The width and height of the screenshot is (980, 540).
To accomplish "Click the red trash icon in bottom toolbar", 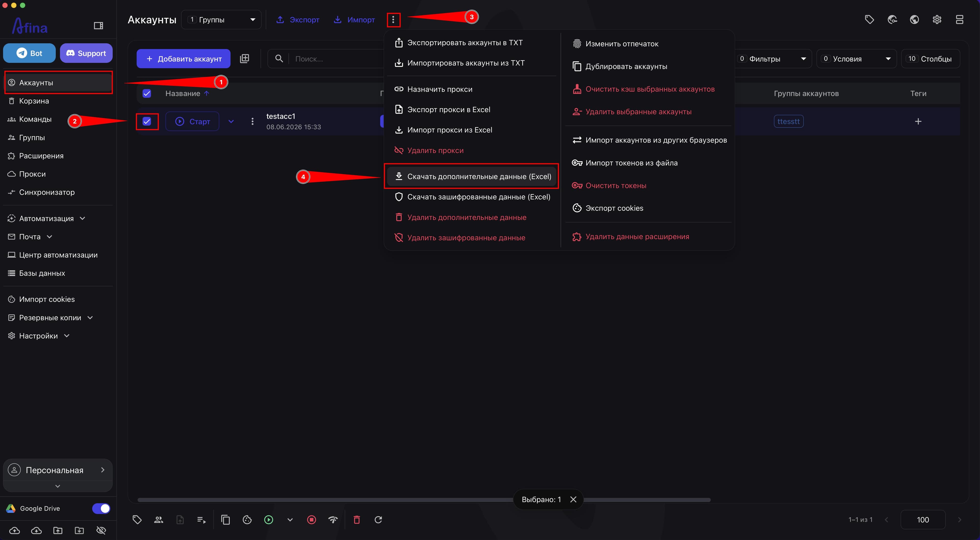I will point(357,520).
